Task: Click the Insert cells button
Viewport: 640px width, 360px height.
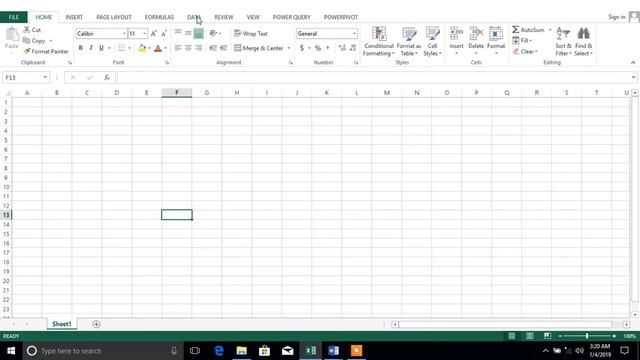Action: coord(456,41)
